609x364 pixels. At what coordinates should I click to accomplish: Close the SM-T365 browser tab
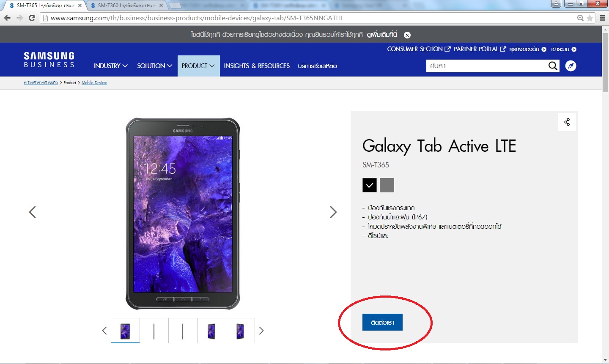[80, 5]
